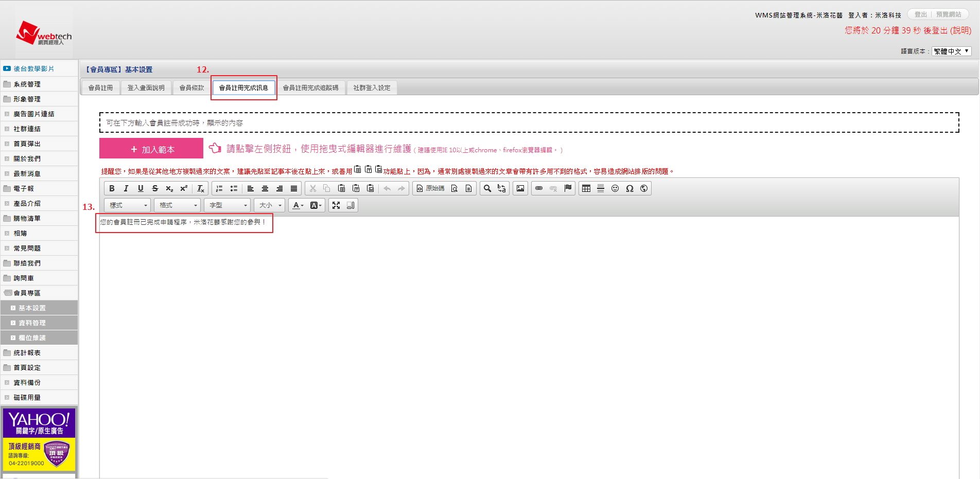Switch to the 社群登入設定 tab
The image size is (980, 479).
point(372,88)
